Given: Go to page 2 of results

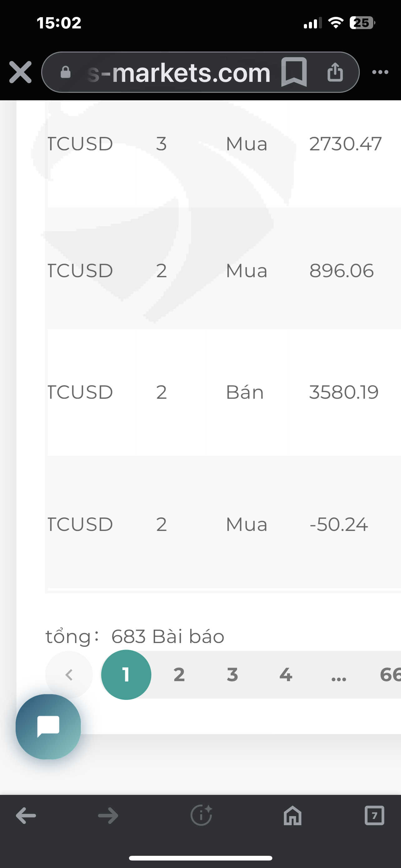Looking at the screenshot, I should coord(179,675).
